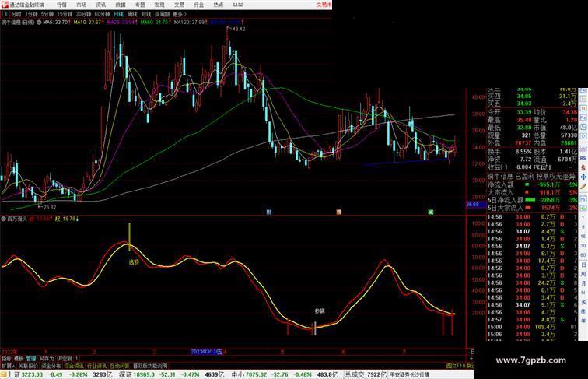Switch chart to 5分钟 period

[47, 14]
